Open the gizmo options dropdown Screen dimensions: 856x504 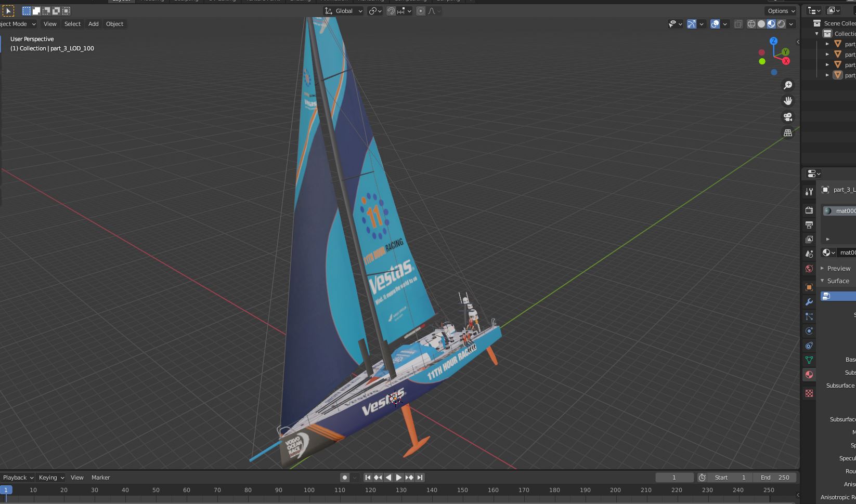pyautogui.click(x=702, y=24)
